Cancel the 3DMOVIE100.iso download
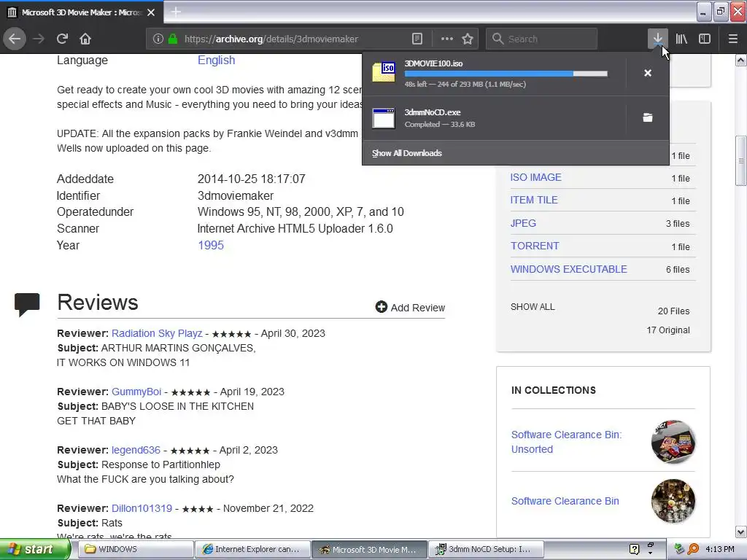This screenshot has width=747, height=560. pos(648,73)
